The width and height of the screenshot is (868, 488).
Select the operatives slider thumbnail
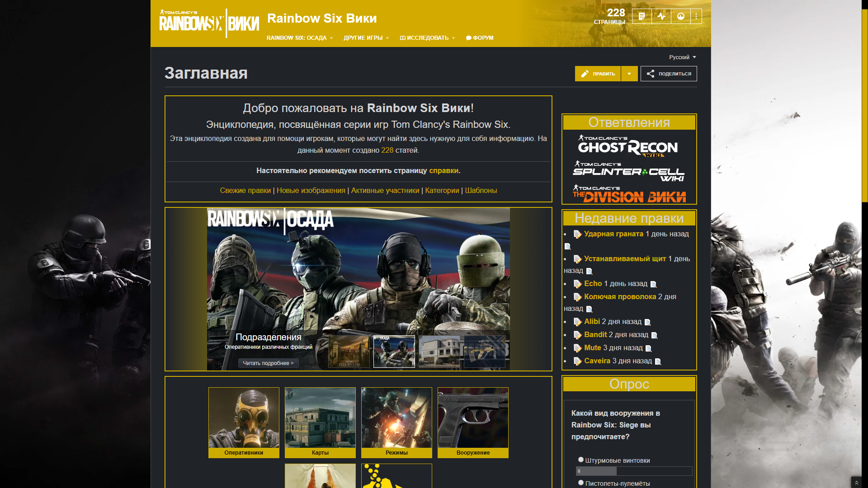394,352
